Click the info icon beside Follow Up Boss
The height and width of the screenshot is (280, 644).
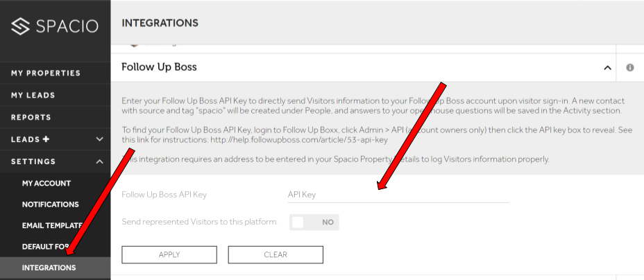click(x=629, y=68)
